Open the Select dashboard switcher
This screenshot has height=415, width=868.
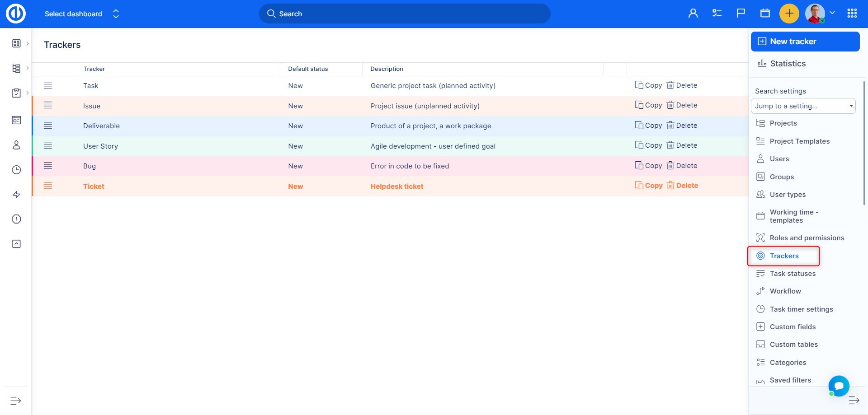click(81, 14)
